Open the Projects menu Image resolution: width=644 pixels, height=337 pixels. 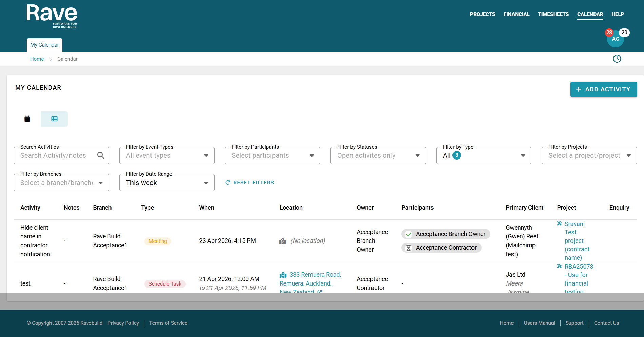(482, 14)
